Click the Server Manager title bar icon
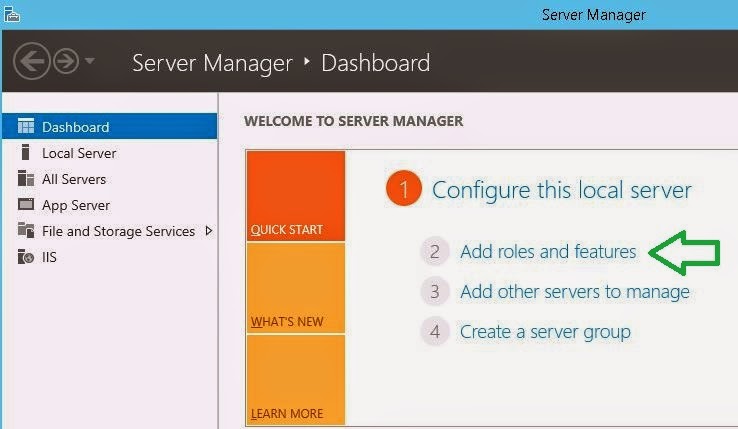Viewport: 738px width, 429px height. pyautogui.click(x=12, y=14)
